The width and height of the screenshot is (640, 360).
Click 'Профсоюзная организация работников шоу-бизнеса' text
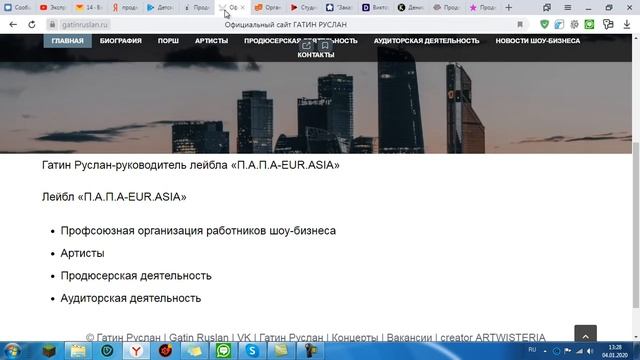coord(198,231)
